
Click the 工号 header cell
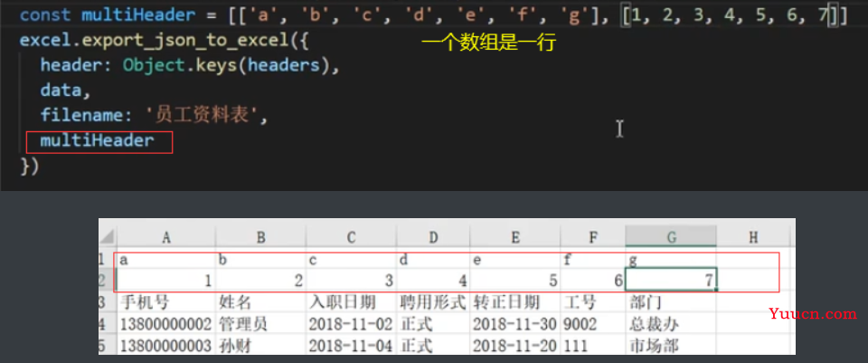pyautogui.click(x=593, y=302)
